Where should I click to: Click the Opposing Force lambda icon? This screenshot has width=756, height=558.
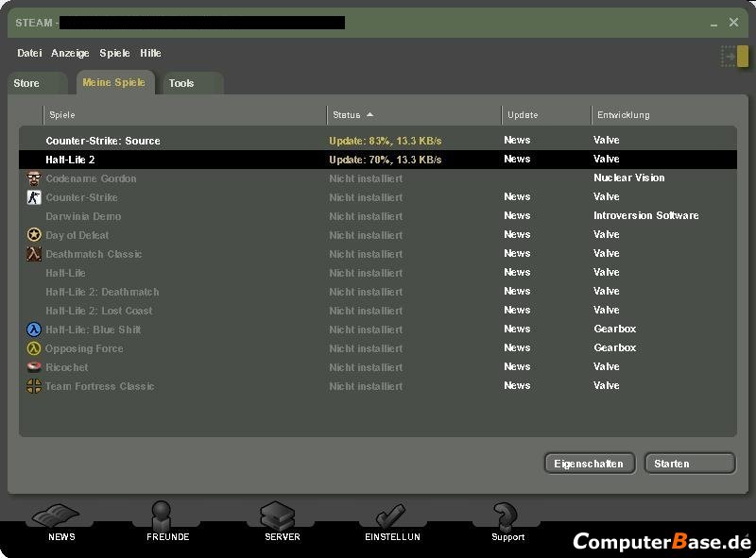[34, 347]
